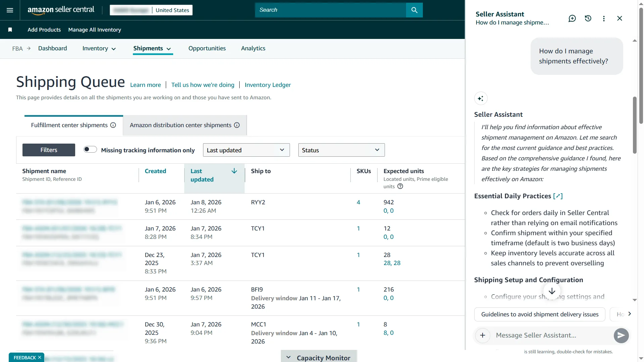Expand the Capacity Monitor panel

pyautogui.click(x=318, y=358)
